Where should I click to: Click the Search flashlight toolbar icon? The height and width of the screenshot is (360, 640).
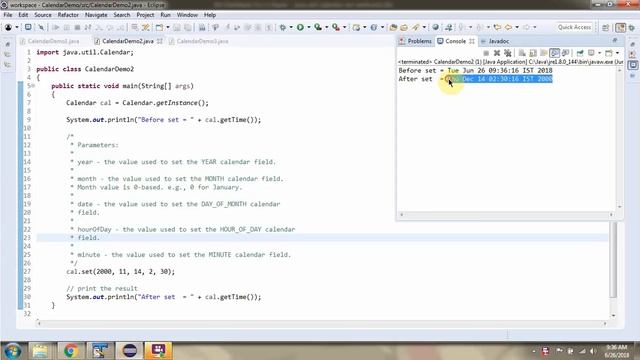point(416,27)
